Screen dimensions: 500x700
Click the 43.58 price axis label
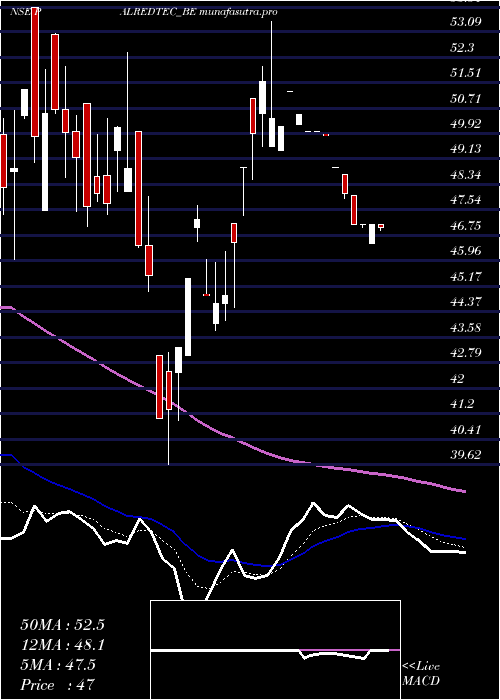point(466,328)
